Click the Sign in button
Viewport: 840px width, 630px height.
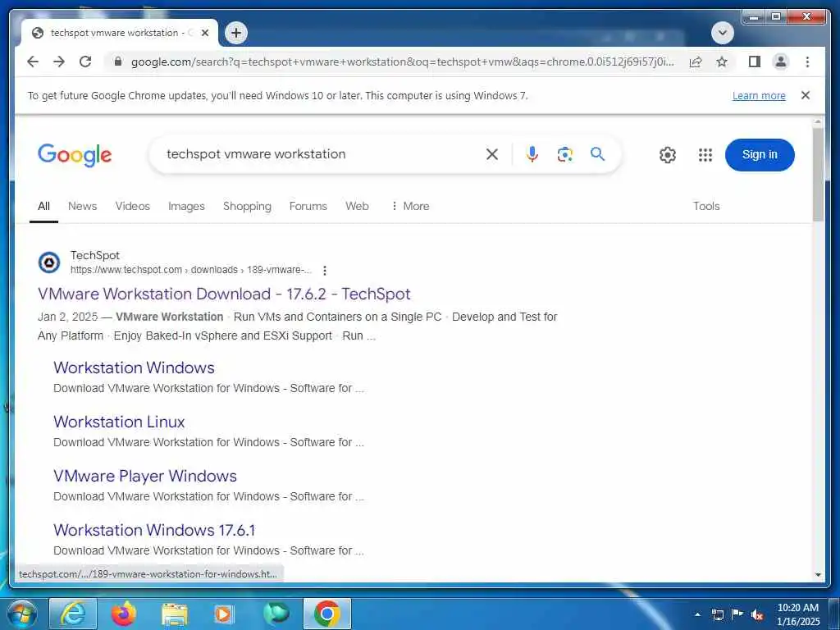(x=760, y=155)
